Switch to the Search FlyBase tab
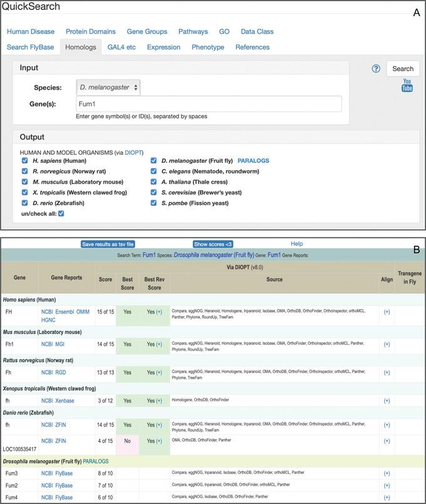 (30, 47)
